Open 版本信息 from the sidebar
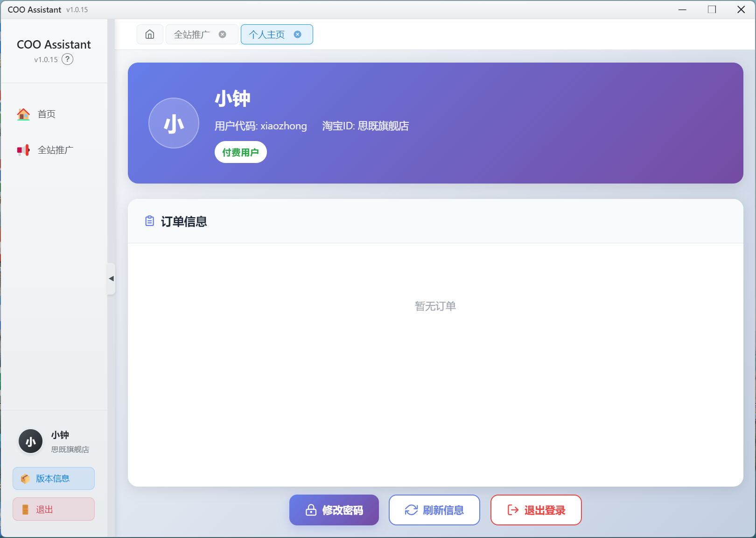This screenshot has height=538, width=756. click(x=53, y=478)
